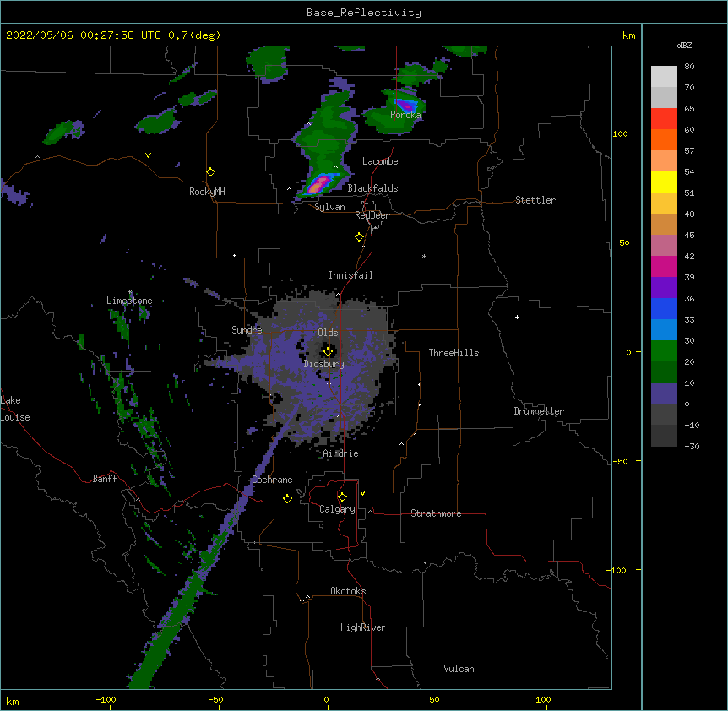728x711 pixels.
Task: Click the yellow V marker northwest of RockyMH
Action: [x=148, y=155]
